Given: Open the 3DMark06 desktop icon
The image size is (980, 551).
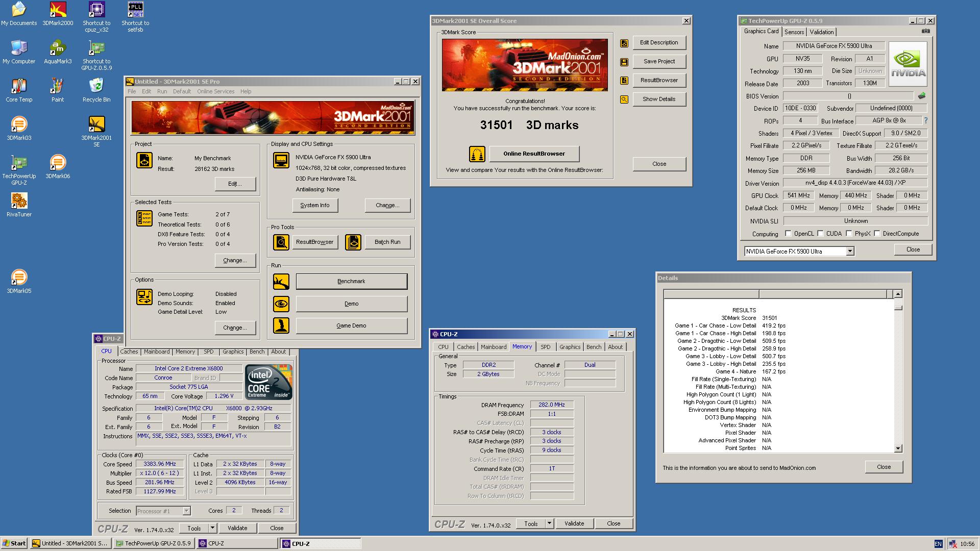Looking at the screenshot, I should pyautogui.click(x=58, y=167).
